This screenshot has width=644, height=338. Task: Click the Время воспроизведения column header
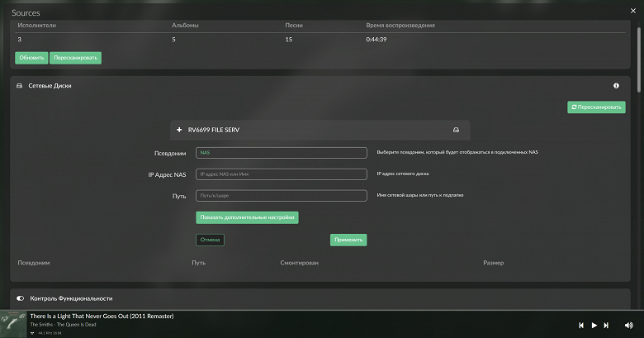click(400, 25)
